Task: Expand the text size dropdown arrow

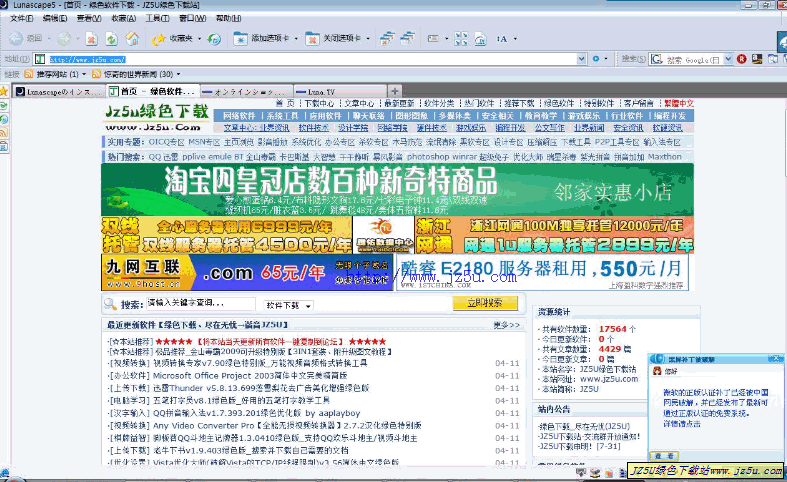Action: click(x=515, y=39)
